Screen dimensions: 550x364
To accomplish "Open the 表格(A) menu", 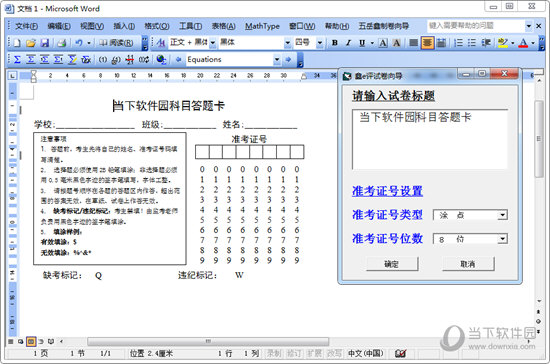I will click(223, 26).
